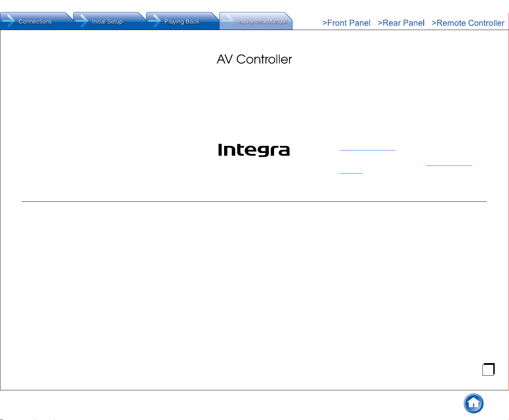Select the Advanced Manual tab
Image resolution: width=509 pixels, height=420 pixels.
pos(256,21)
